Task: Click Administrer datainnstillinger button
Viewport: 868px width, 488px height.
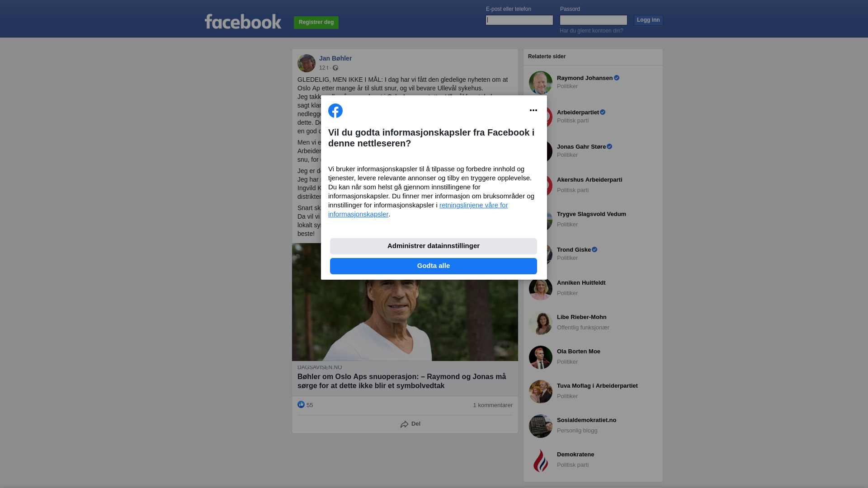Action: 434,246
